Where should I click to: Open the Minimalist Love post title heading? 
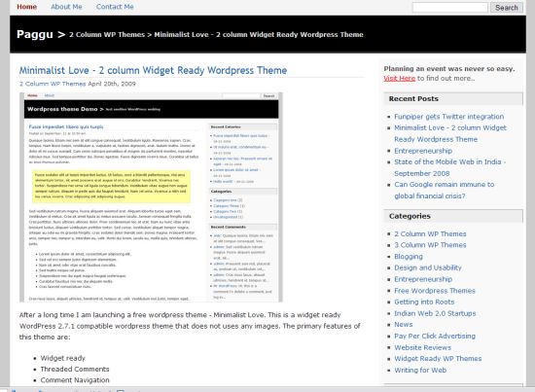[x=153, y=70]
